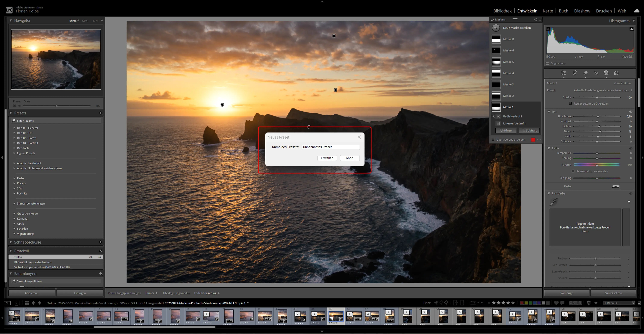
Task: Enable the Überlagerung anzeigen checkbox
Action: tap(493, 139)
